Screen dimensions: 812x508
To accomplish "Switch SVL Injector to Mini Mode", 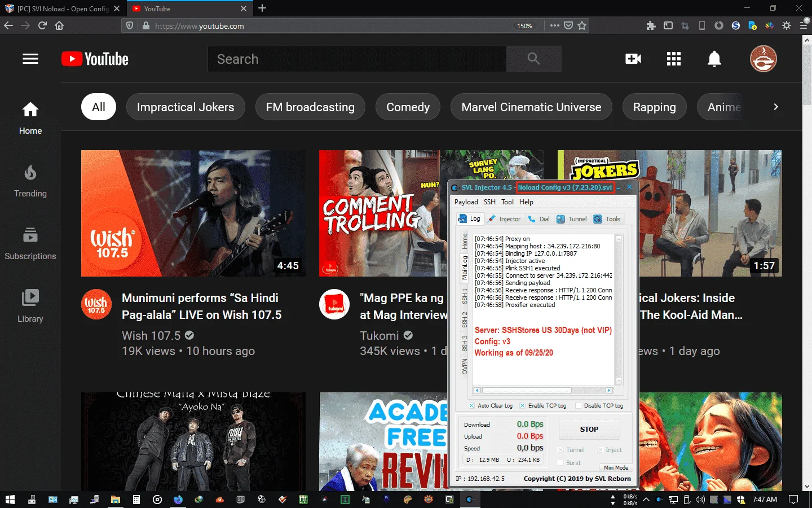I will click(x=616, y=467).
